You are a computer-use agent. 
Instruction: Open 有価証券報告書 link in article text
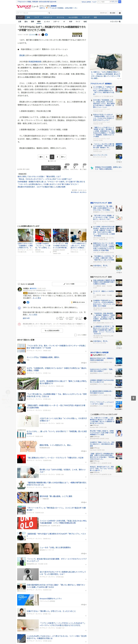[35, 62]
